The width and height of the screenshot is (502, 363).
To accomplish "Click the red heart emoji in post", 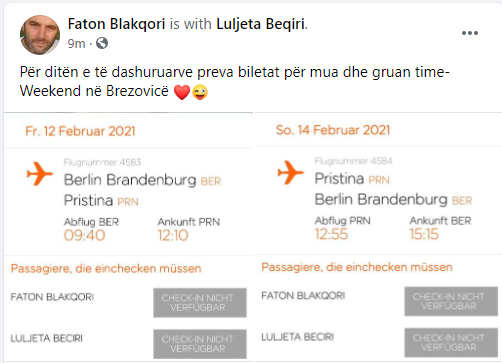I will coord(182,92).
